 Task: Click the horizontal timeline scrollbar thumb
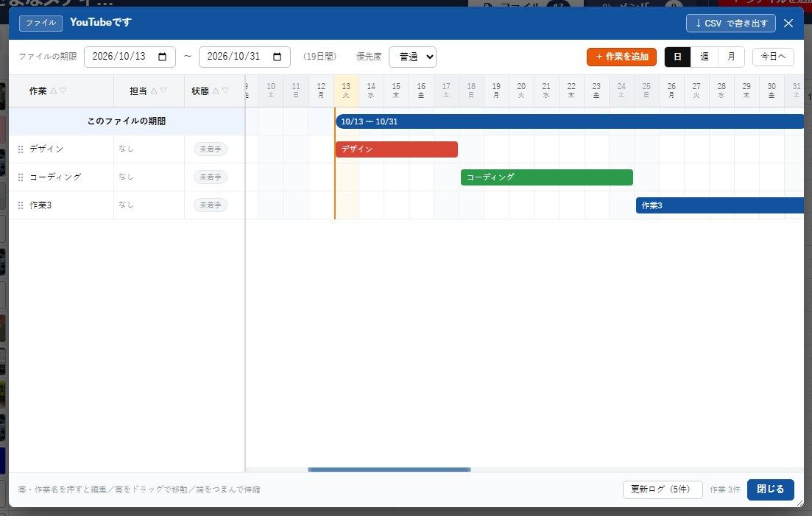point(389,470)
